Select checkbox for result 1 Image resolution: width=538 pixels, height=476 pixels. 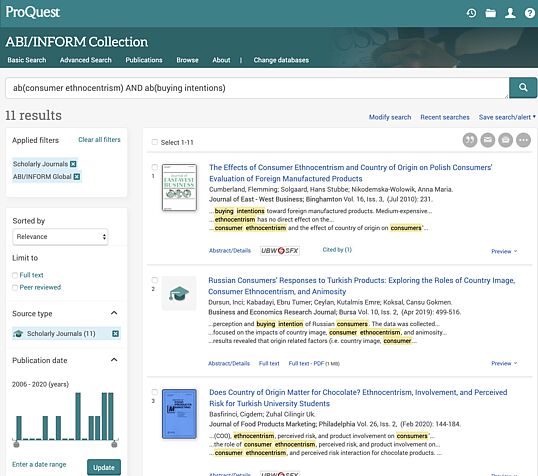coord(155,167)
